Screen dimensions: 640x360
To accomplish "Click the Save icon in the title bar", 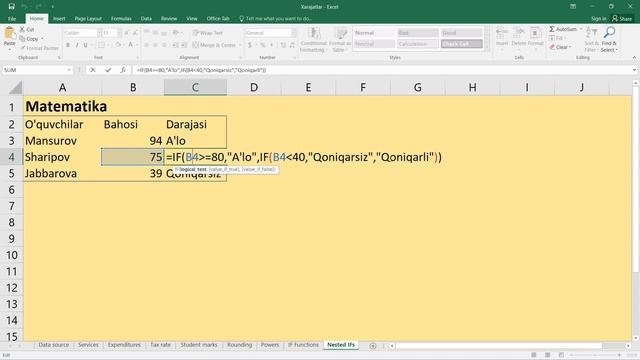I will point(11,7).
